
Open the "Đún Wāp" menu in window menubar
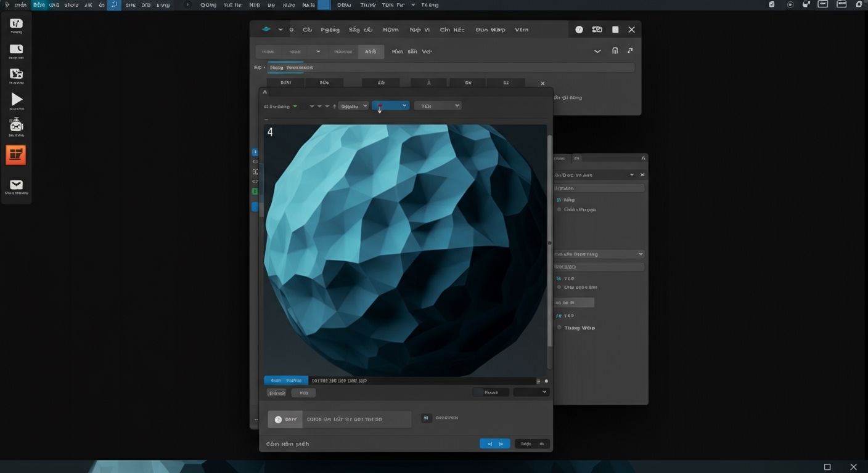[490, 30]
